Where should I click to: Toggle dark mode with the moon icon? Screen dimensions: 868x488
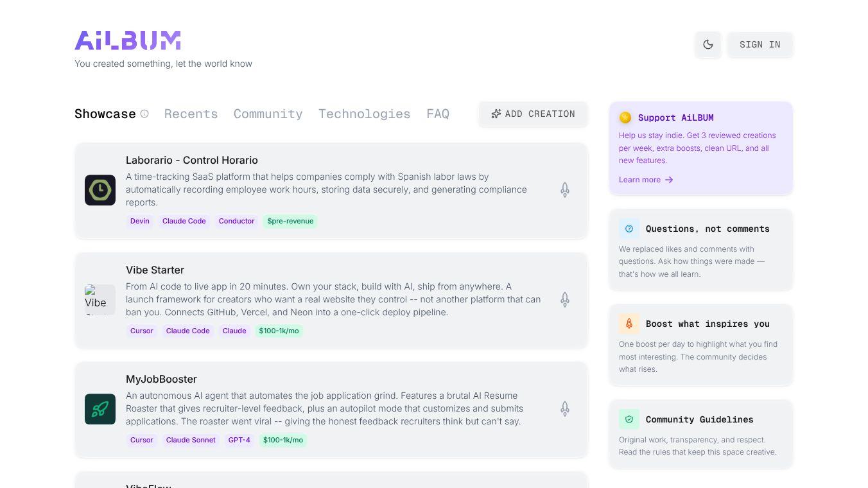(708, 44)
